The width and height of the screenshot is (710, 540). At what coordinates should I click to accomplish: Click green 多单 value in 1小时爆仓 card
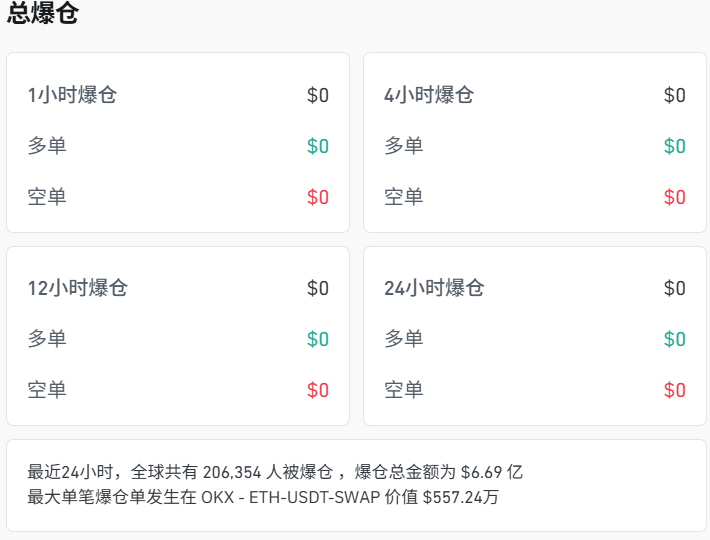tap(318, 146)
